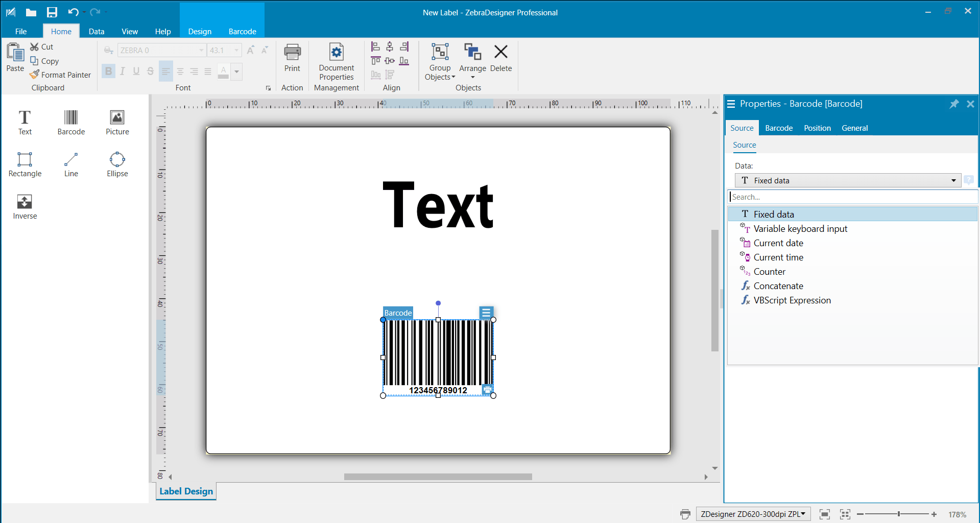Screen dimensions: 980x523
Task: Select the Barcode object tool
Action: coord(71,123)
